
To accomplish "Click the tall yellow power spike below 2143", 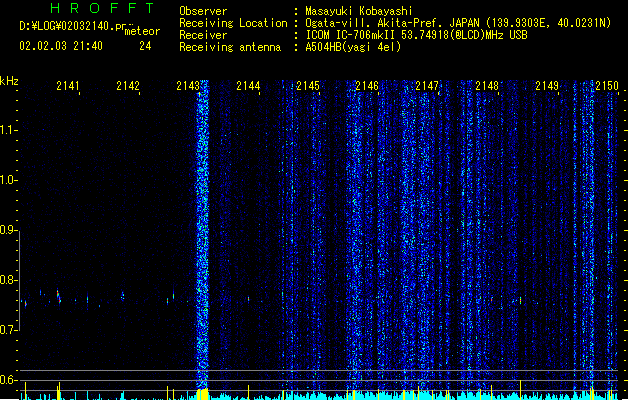I will [x=203, y=394].
